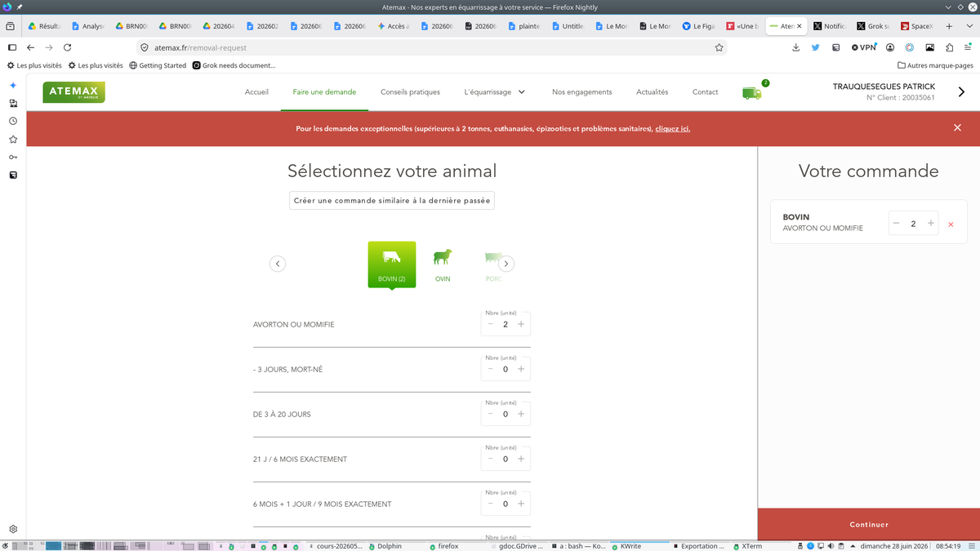Image resolution: width=980 pixels, height=551 pixels.
Task: Bookmark this page with the star icon
Action: pyautogui.click(x=719, y=47)
